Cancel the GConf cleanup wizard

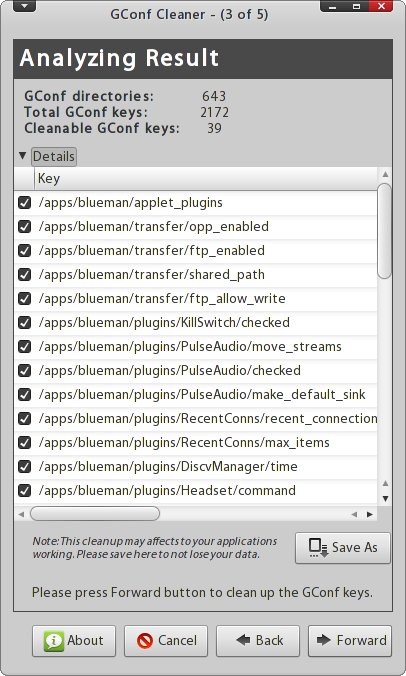coord(166,641)
